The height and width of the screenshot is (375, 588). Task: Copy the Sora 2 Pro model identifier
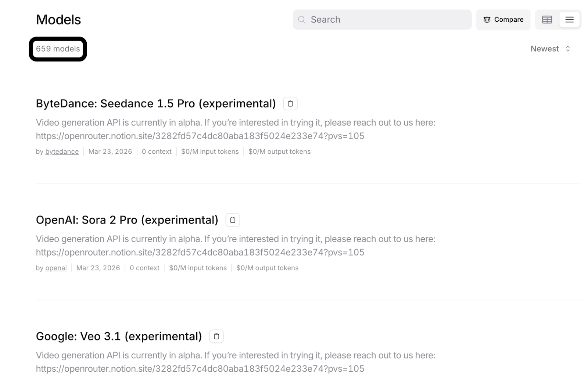point(232,219)
